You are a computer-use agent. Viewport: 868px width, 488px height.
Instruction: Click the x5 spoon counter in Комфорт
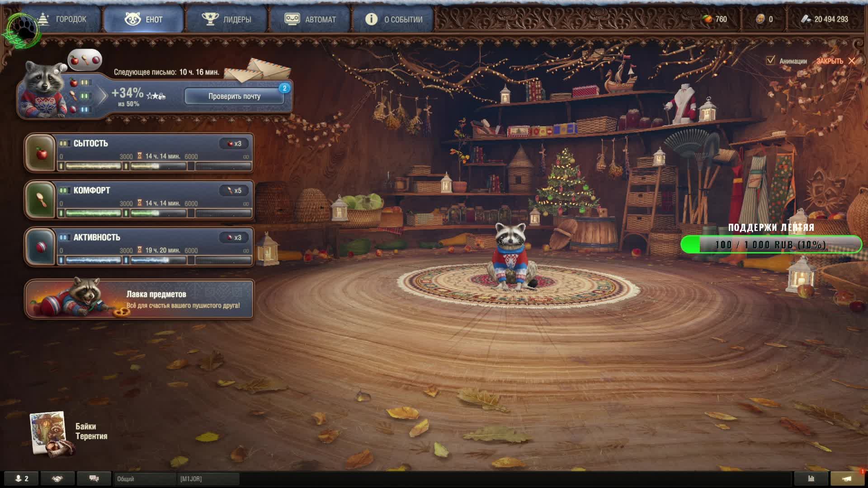[234, 191]
